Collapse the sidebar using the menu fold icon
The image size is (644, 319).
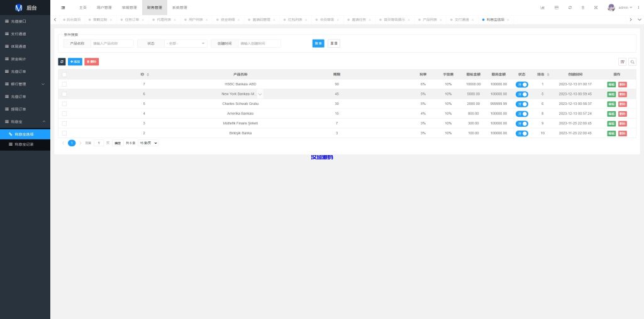63,8
